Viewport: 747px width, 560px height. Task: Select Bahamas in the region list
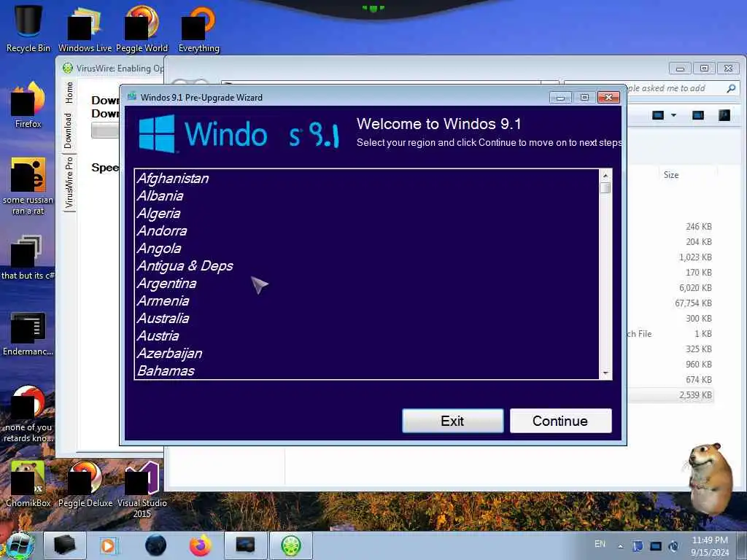coord(366,371)
